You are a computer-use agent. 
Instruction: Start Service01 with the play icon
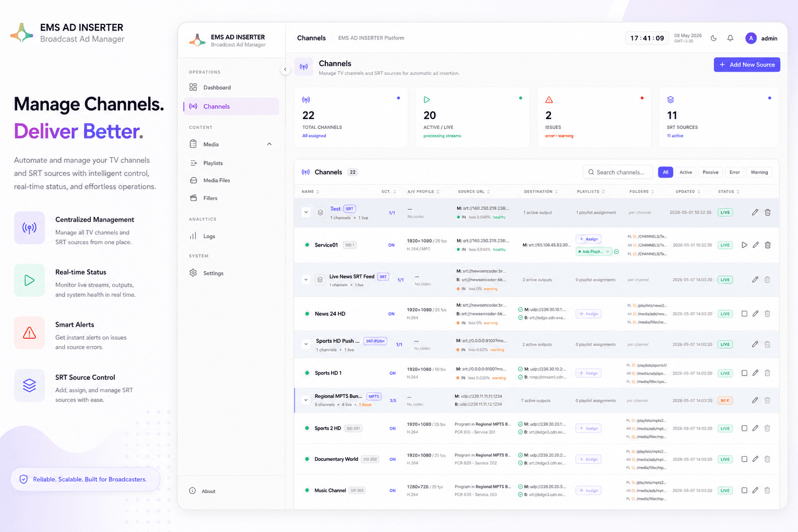tap(744, 245)
